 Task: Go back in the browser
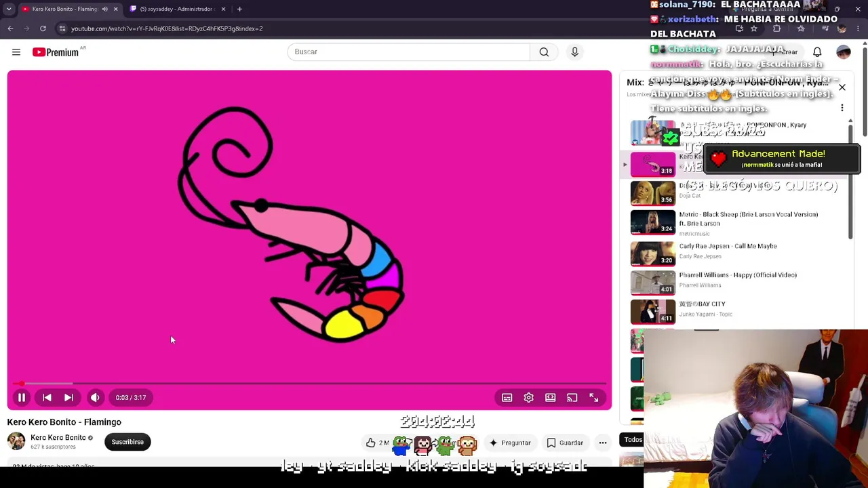pyautogui.click(x=10, y=28)
